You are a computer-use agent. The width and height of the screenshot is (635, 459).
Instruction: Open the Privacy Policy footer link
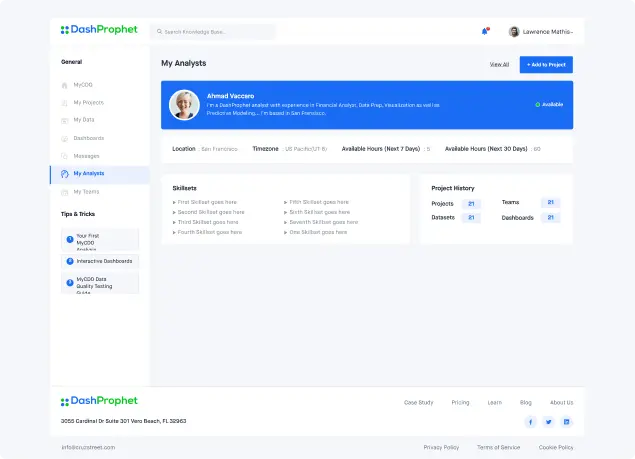[441, 447]
